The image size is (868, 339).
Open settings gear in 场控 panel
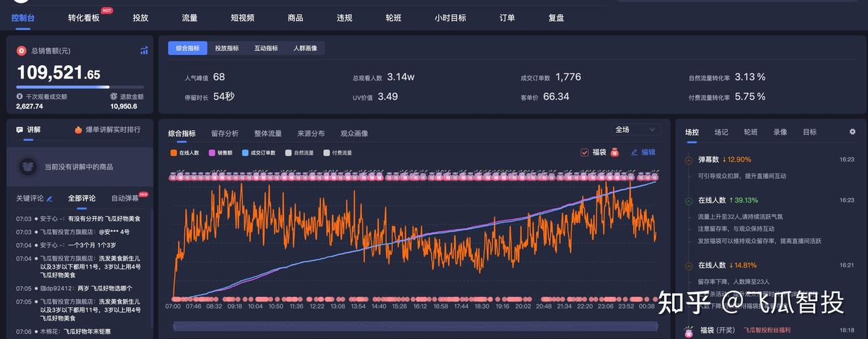(852, 132)
